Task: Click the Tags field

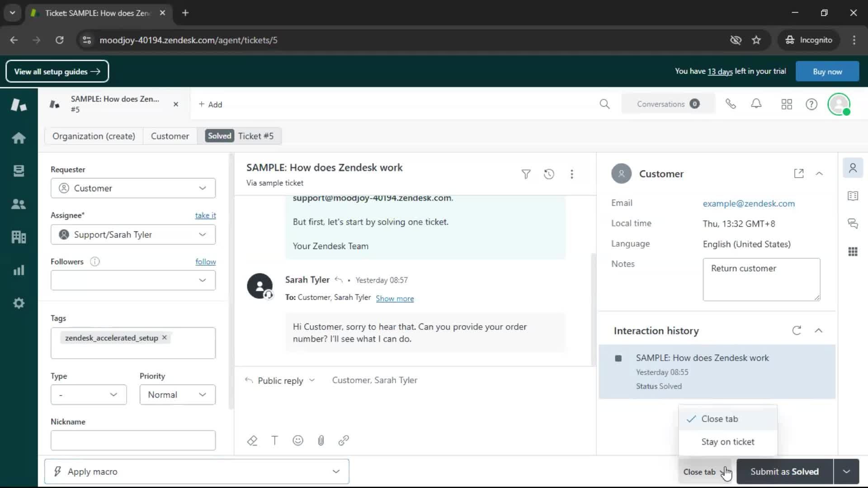Action: (133, 343)
